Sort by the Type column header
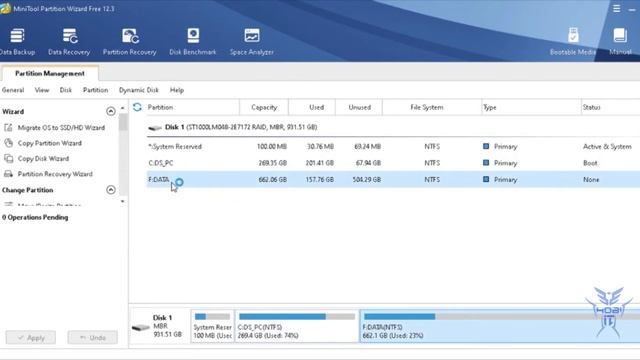Viewport: 640px width, 360px height. pos(531,107)
